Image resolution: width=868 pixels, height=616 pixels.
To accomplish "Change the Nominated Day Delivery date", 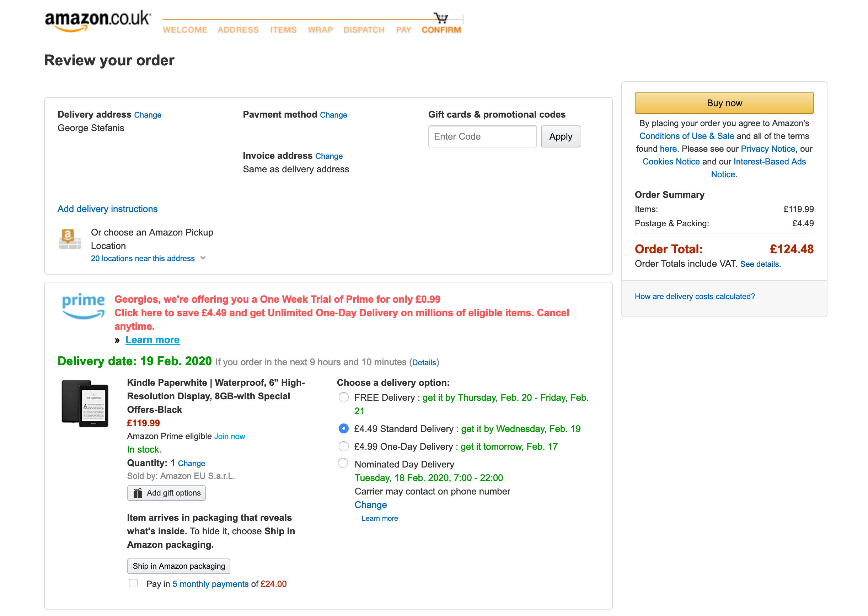I will tap(370, 505).
